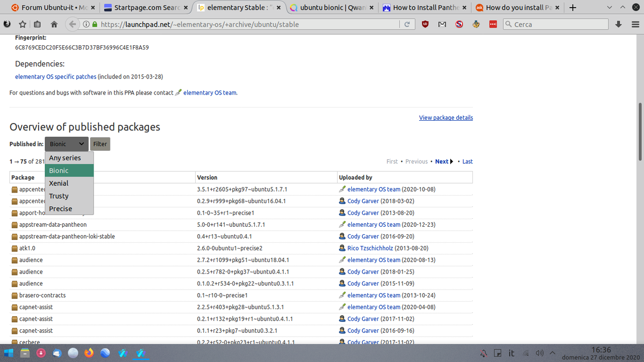Click the list all tabs chevron
Image resolution: width=644 pixels, height=362 pixels.
click(x=609, y=8)
